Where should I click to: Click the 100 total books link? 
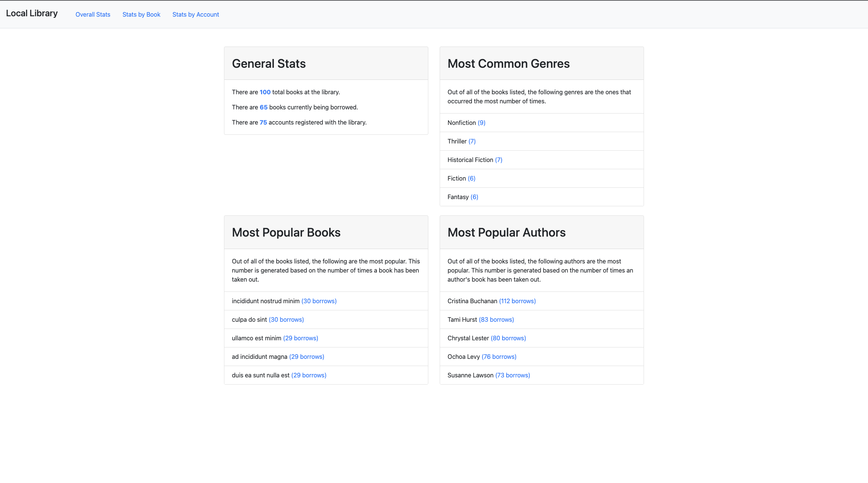coord(265,92)
